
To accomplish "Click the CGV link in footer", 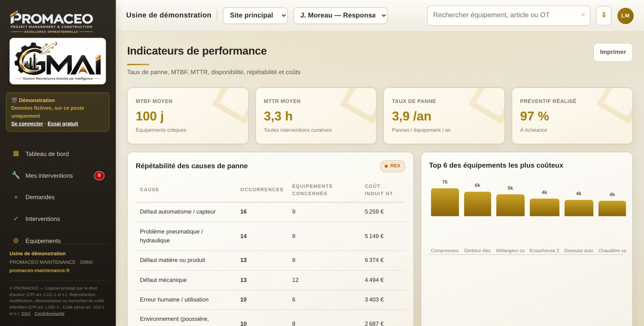I will click(26, 314).
